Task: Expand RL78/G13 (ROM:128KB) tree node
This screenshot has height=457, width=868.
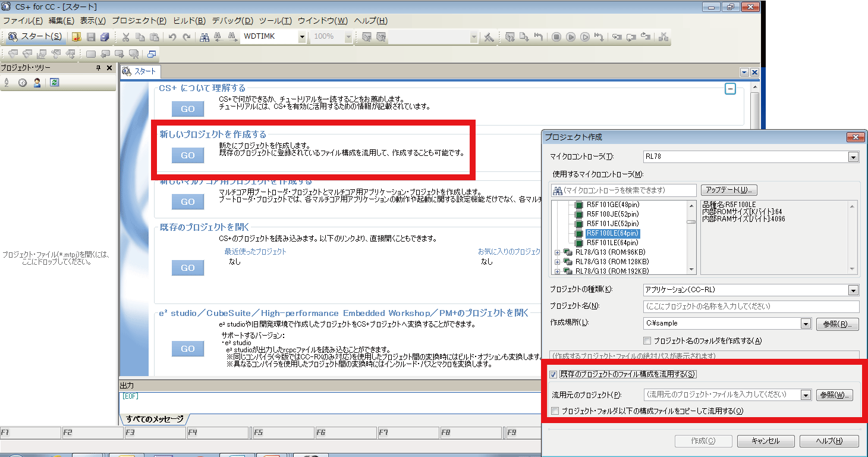Action: click(557, 262)
